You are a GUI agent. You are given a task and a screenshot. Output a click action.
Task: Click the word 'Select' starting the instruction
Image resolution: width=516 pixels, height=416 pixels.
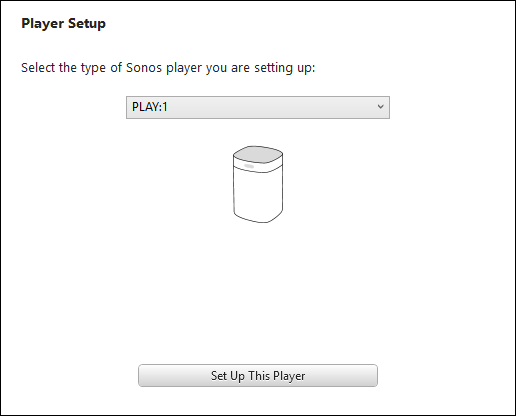click(38, 68)
